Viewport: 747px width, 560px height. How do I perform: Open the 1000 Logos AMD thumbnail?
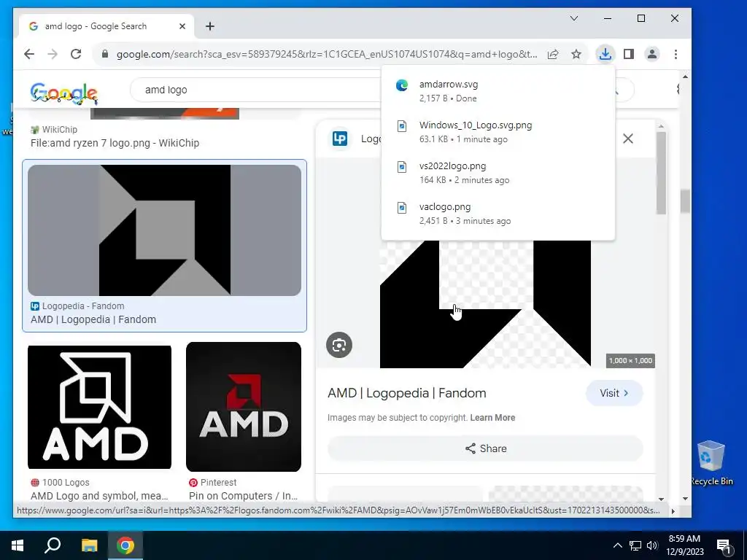click(99, 407)
